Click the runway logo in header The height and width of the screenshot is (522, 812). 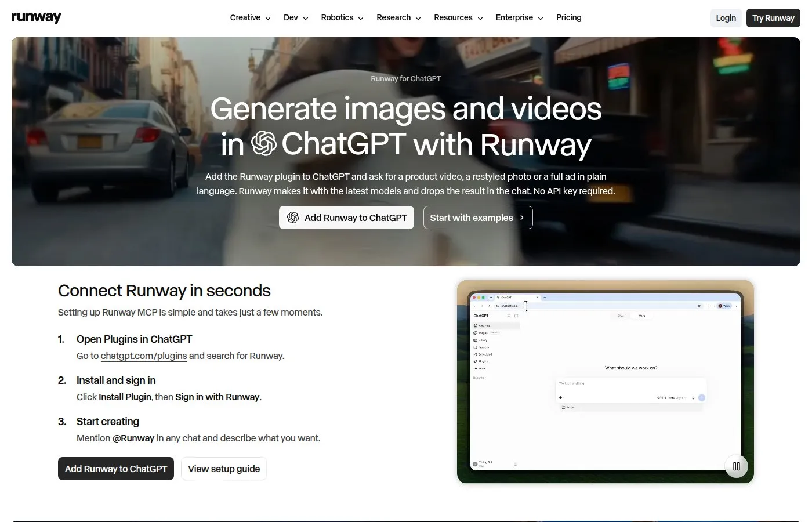point(36,17)
